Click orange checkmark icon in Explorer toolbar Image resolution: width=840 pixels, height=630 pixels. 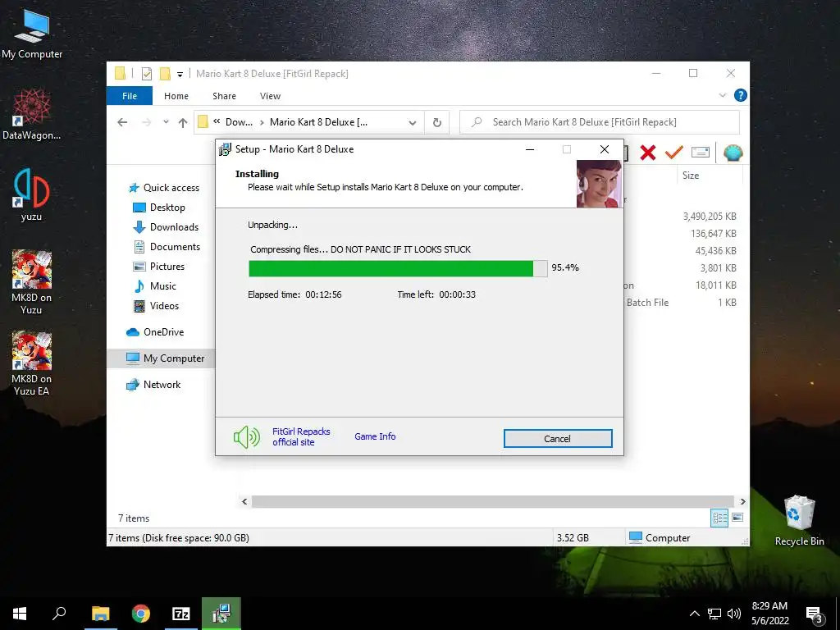[x=674, y=153]
